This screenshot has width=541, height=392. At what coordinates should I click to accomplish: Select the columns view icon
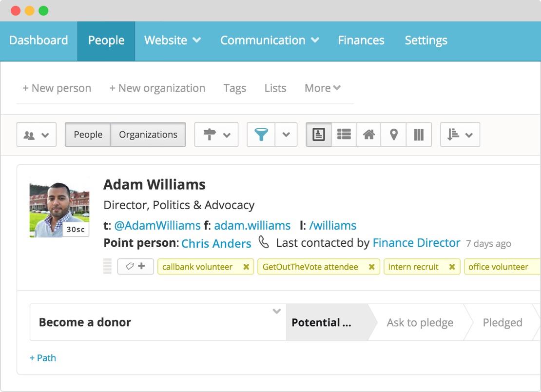419,135
